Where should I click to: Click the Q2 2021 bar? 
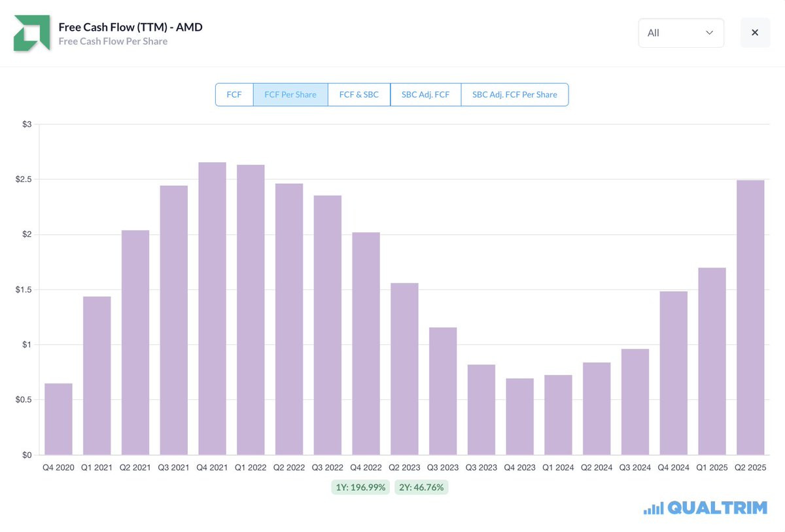pyautogui.click(x=135, y=342)
